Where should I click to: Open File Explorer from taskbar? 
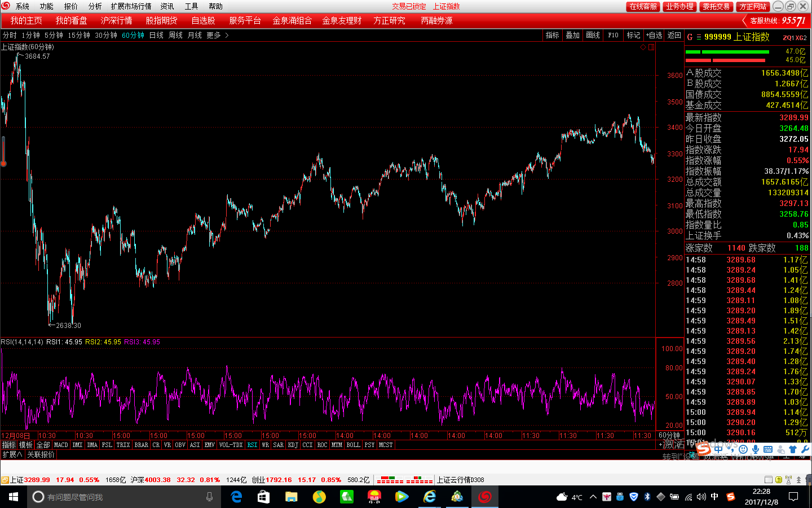coord(291,497)
